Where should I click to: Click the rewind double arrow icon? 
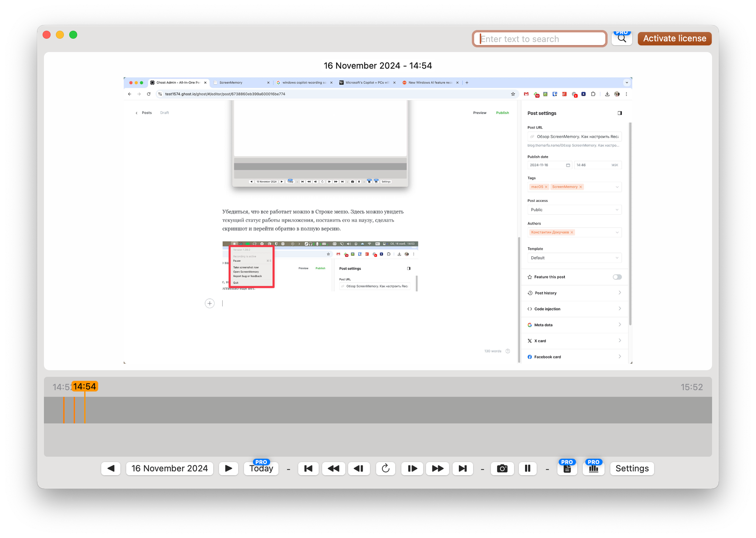tap(333, 468)
